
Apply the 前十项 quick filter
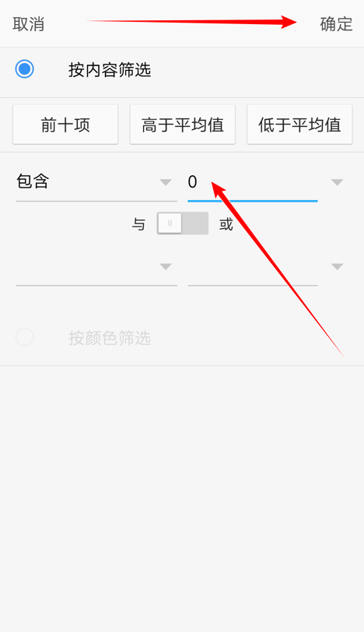[65, 125]
